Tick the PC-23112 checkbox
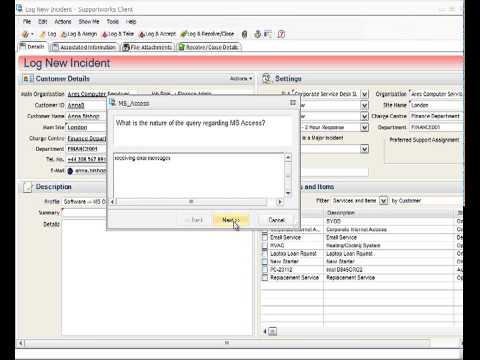 [x=265, y=270]
